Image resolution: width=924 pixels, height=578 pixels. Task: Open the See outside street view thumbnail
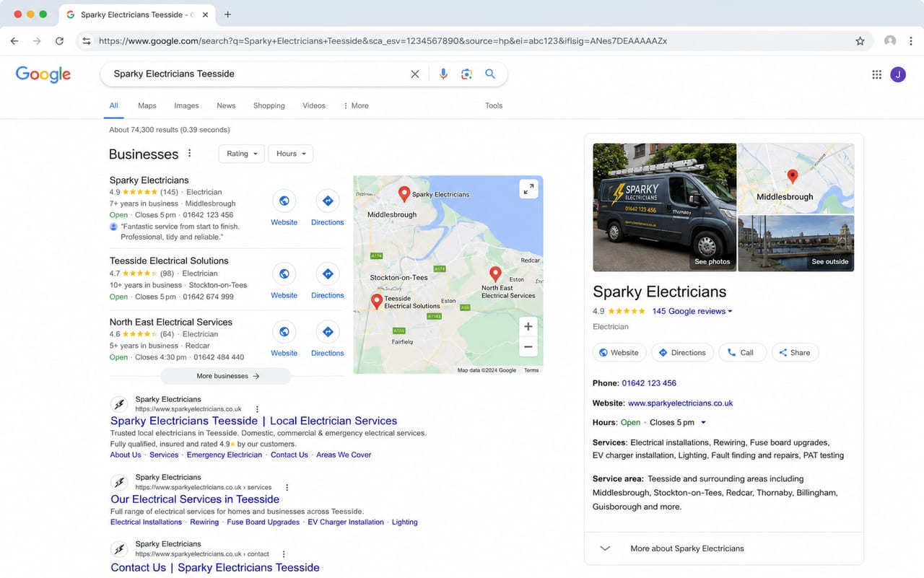(796, 243)
